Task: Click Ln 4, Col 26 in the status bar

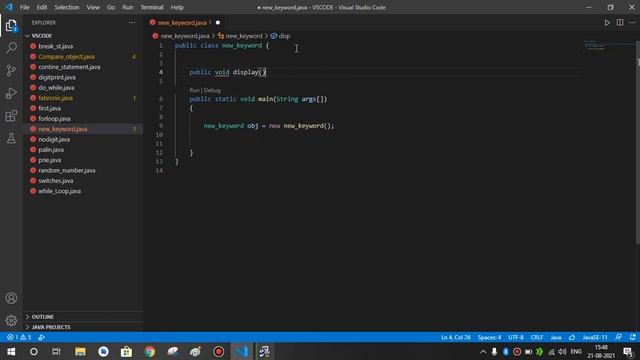Action: (x=456, y=337)
